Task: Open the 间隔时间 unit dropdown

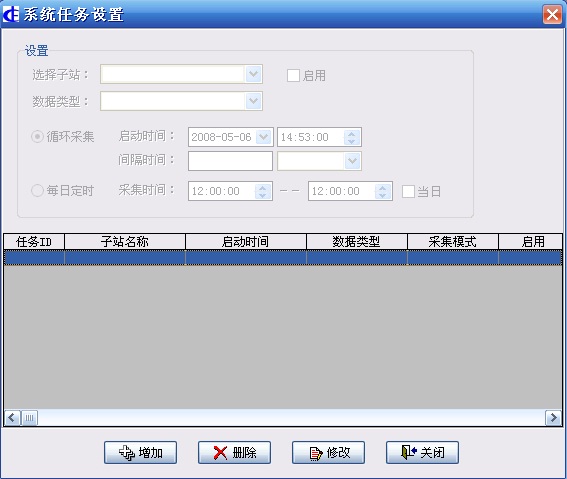Action: [352, 161]
